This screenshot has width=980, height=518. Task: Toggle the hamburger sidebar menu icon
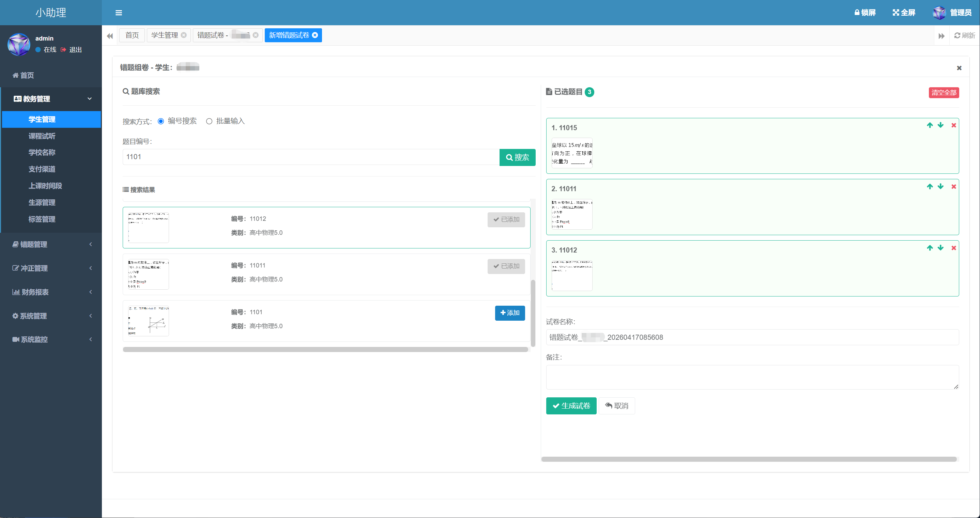(x=119, y=13)
